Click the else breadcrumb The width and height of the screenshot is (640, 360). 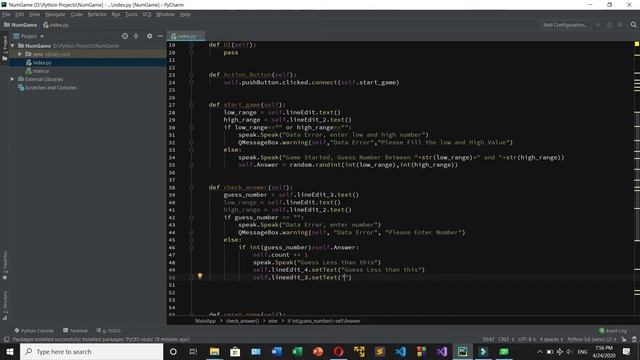pyautogui.click(x=273, y=321)
